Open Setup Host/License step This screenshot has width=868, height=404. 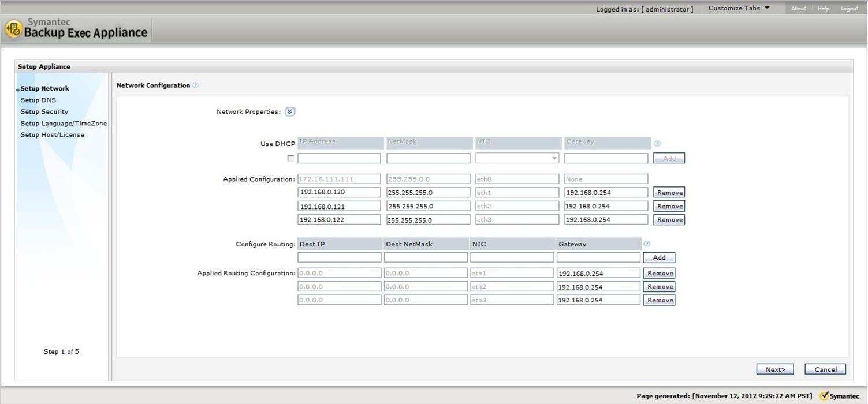(53, 135)
